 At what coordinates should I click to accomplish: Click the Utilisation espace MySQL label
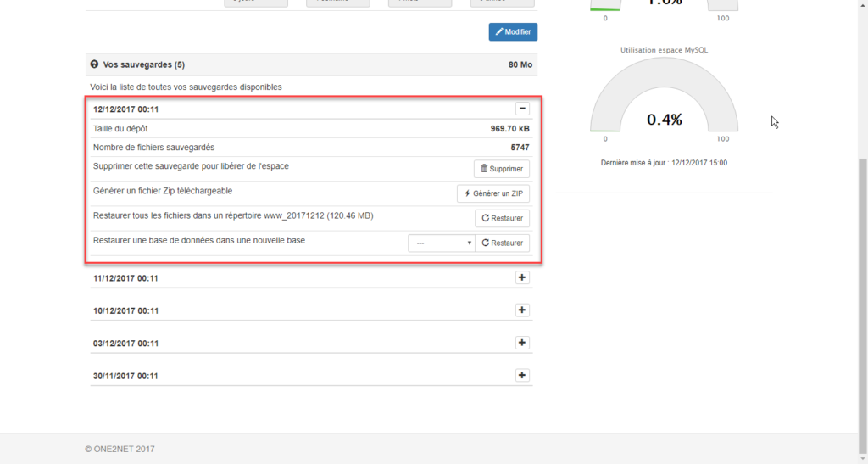tap(664, 50)
